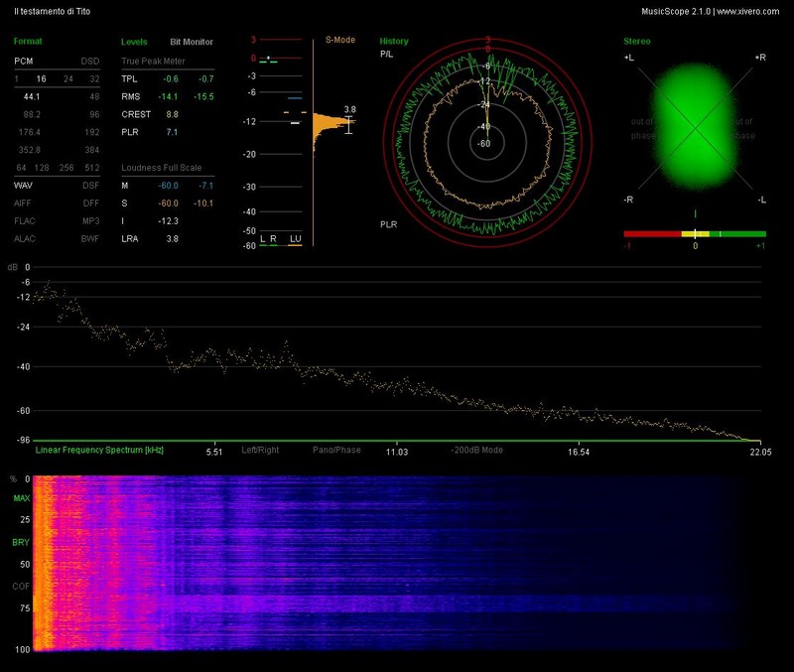794x672 pixels.
Task: Choose 24 bit depth
Action: (x=68, y=79)
